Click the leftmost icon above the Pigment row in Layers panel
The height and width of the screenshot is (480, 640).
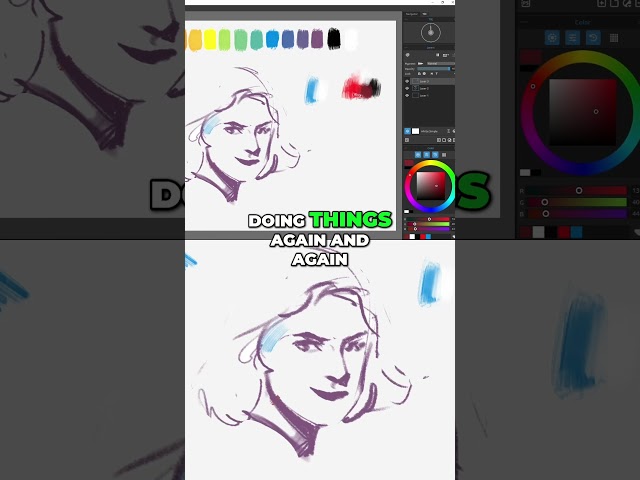point(407,55)
